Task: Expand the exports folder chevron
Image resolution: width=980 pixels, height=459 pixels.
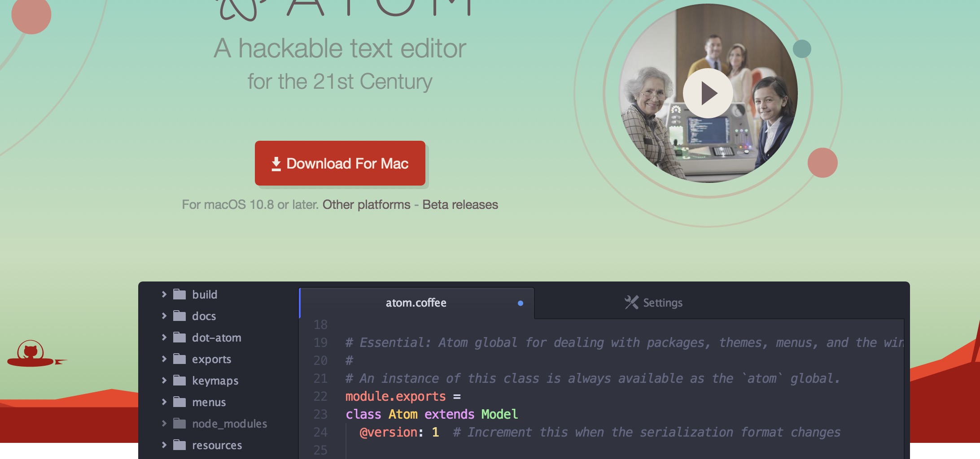Action: pyautogui.click(x=164, y=359)
